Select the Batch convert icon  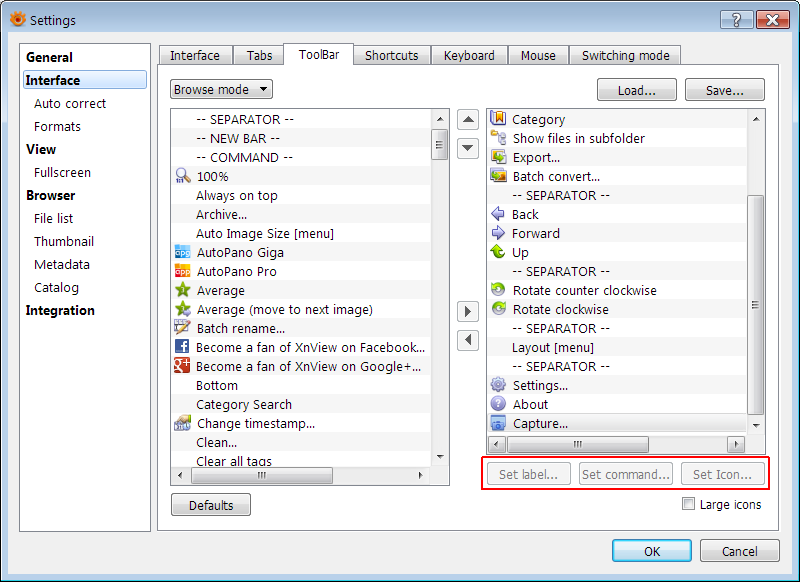[498, 175]
